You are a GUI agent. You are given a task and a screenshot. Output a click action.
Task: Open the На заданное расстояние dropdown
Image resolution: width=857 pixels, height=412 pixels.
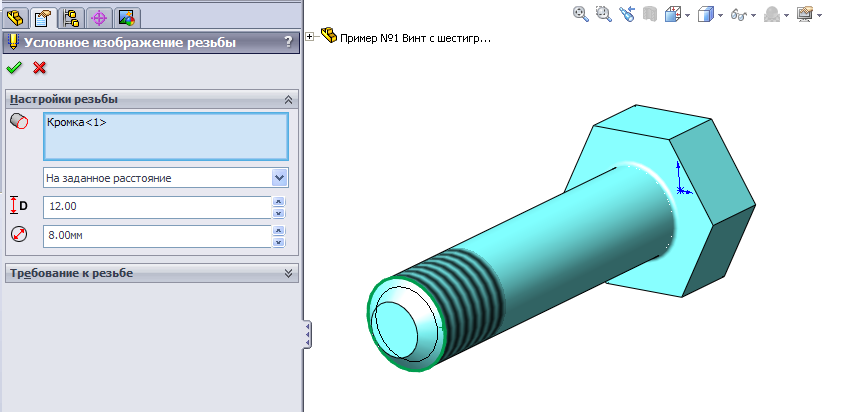click(x=280, y=178)
